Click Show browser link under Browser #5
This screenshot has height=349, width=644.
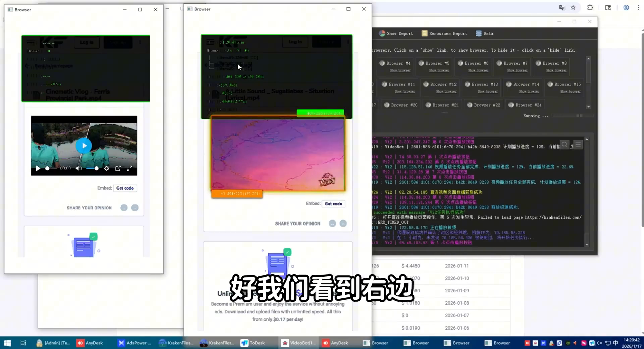(x=439, y=70)
